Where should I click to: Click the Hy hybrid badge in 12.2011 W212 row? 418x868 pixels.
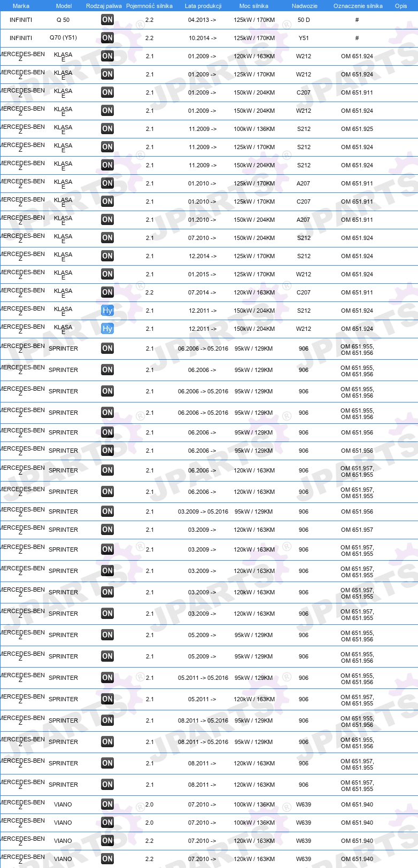point(107,329)
